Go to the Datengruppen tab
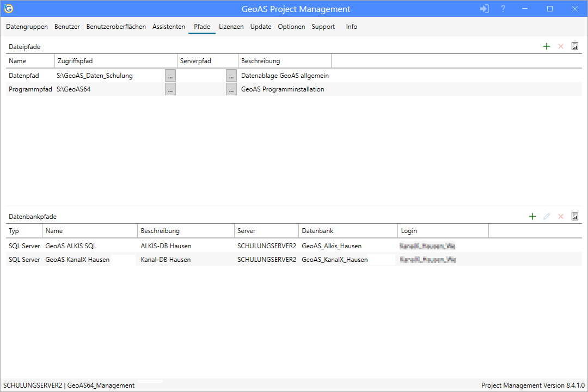 click(x=27, y=27)
